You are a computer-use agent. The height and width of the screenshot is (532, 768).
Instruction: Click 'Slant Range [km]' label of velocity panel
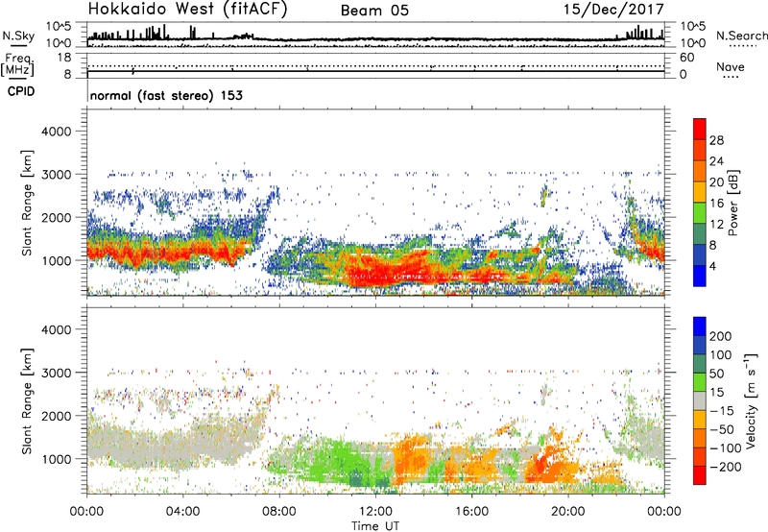pos(27,400)
